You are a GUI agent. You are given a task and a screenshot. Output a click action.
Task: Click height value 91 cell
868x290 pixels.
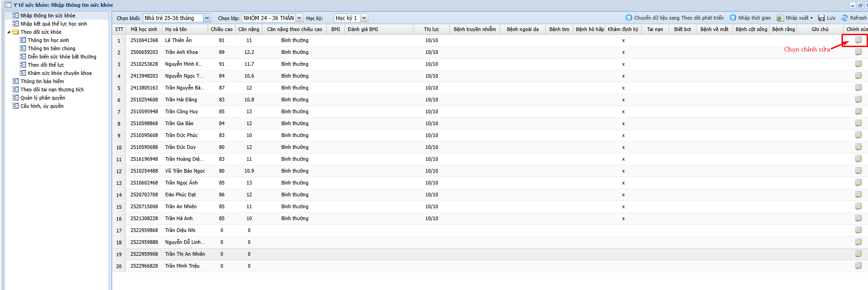tap(222, 64)
